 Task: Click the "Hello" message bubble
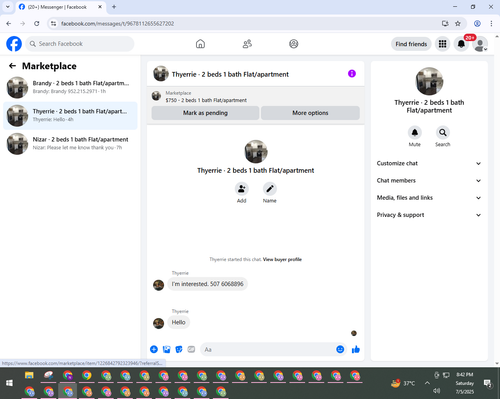coord(179,322)
